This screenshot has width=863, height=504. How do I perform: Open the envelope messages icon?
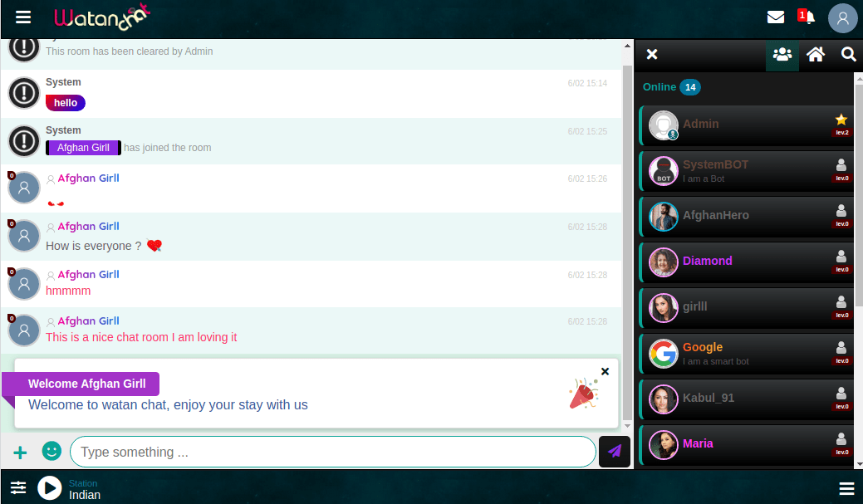(776, 17)
